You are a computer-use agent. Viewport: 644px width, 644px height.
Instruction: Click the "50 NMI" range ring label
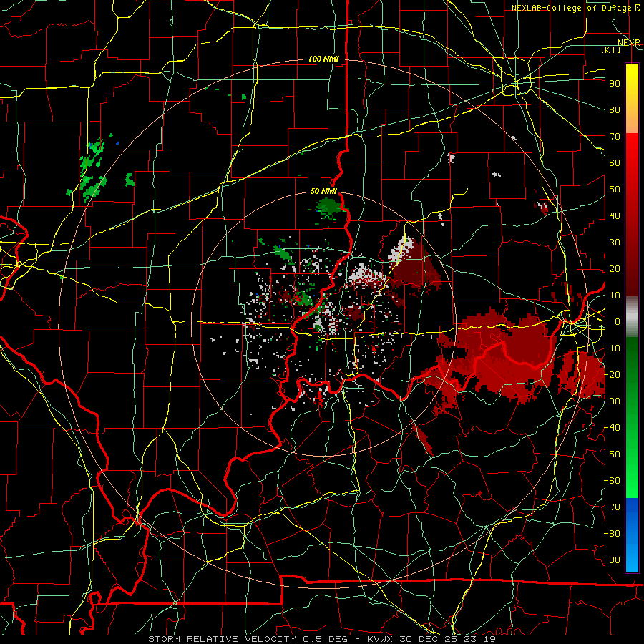323,191
